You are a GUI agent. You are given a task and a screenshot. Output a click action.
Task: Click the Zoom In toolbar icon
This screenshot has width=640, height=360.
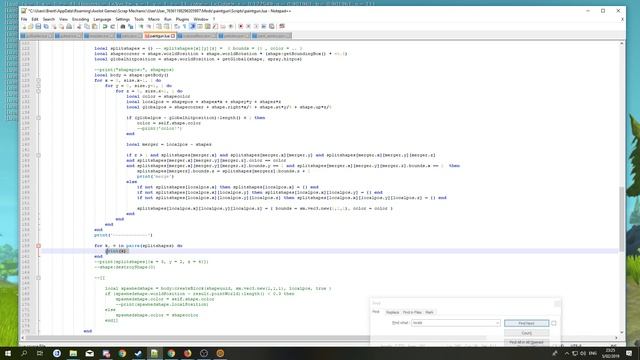coord(141,27)
